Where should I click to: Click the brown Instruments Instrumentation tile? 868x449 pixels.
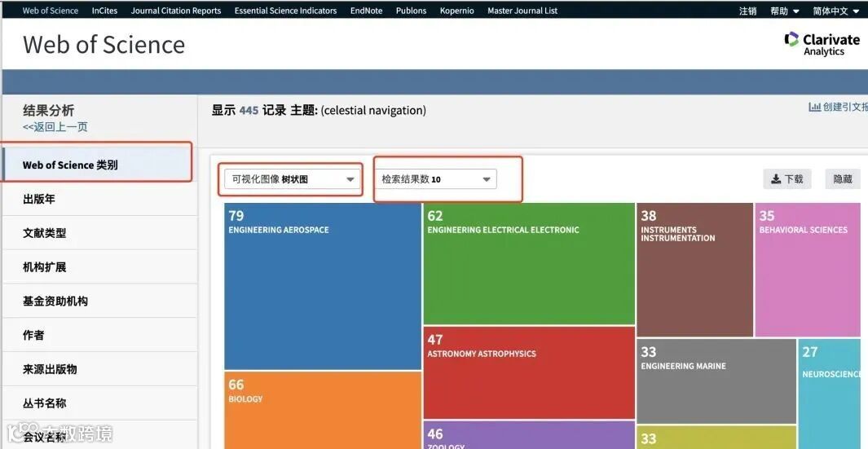tap(694, 270)
